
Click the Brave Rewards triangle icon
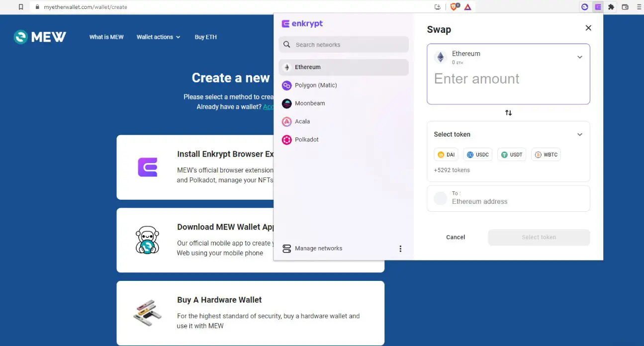point(467,7)
